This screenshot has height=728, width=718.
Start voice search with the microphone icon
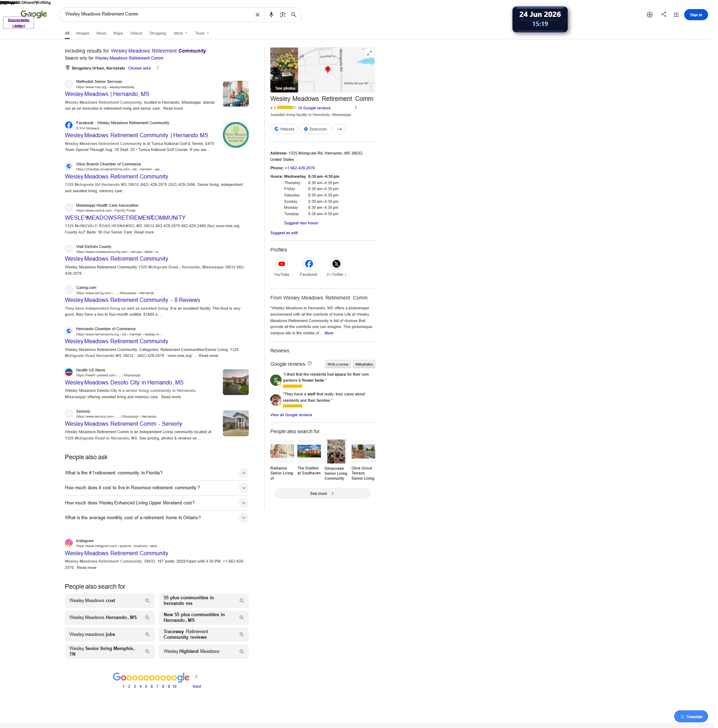[x=271, y=15]
